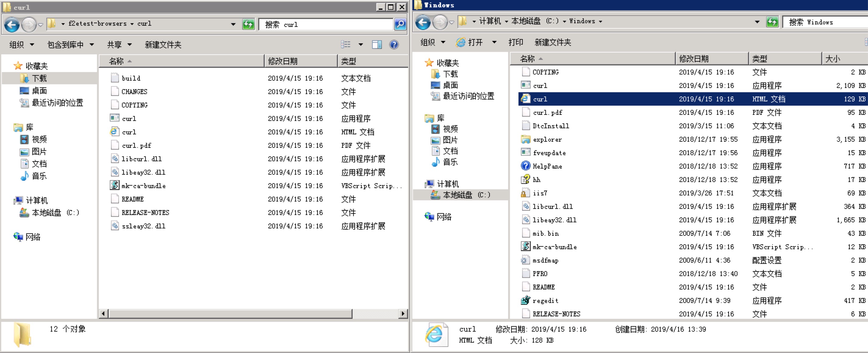
Task: Sort by 大小 column in Windows window
Action: tap(845, 59)
